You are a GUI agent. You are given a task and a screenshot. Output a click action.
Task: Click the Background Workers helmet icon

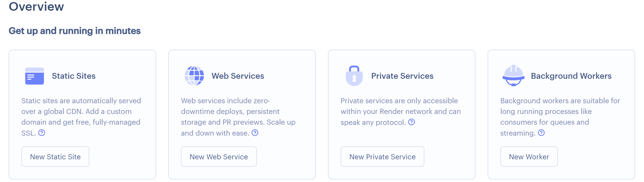tap(514, 76)
